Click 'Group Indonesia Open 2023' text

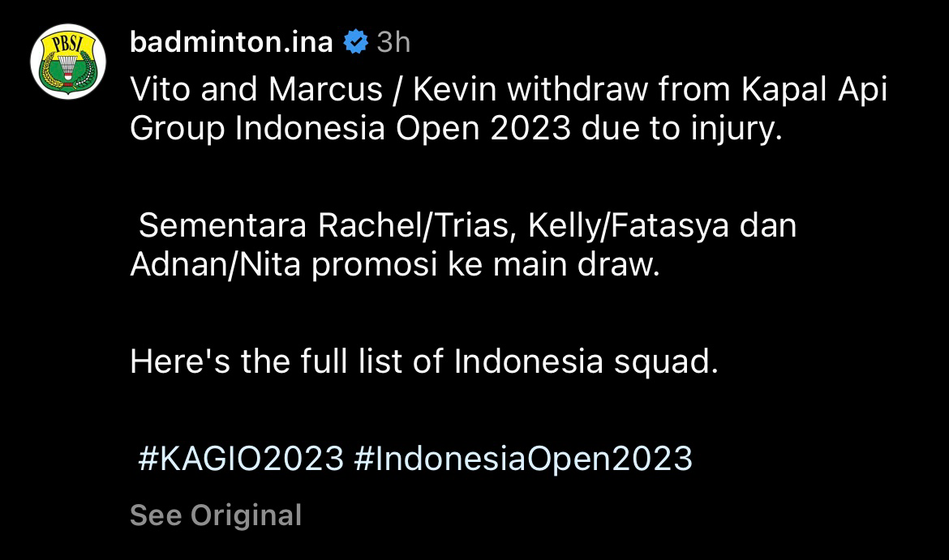pyautogui.click(x=350, y=130)
